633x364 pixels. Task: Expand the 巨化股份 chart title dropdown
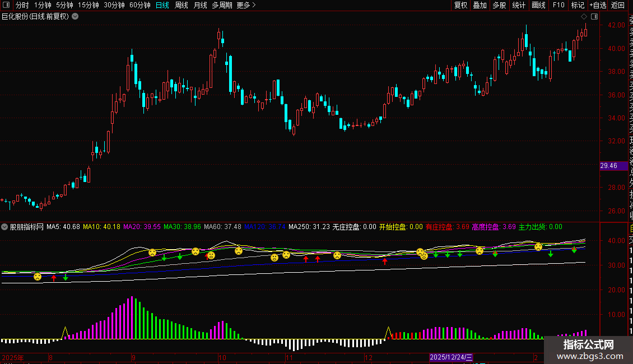tap(75, 16)
